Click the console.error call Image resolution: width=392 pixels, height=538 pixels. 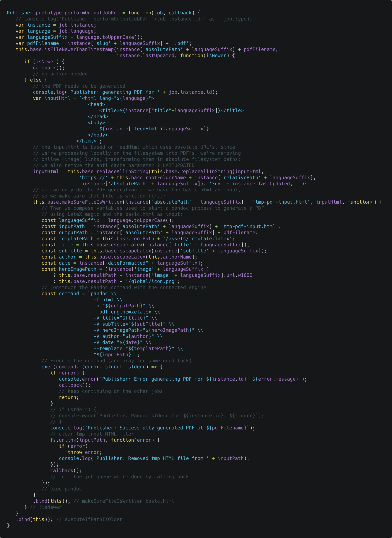[x=77, y=379]
